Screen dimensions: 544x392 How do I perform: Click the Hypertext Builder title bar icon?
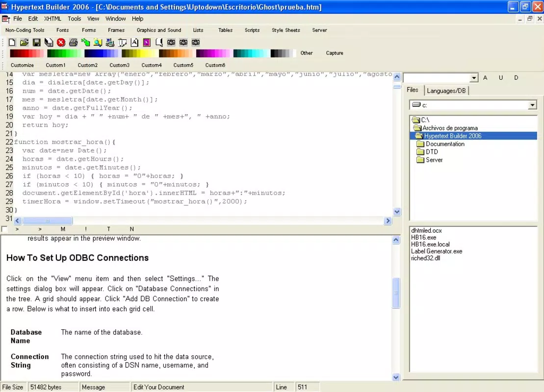[x=4, y=6]
